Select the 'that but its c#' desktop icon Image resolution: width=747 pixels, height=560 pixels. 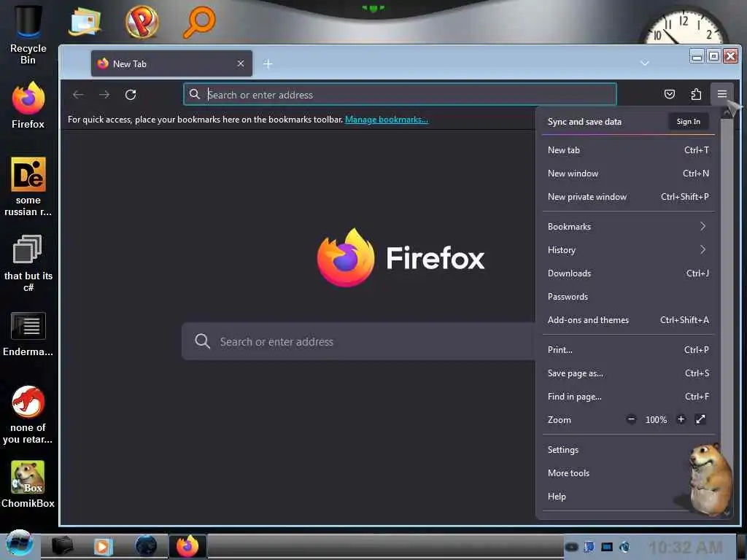pos(28,262)
